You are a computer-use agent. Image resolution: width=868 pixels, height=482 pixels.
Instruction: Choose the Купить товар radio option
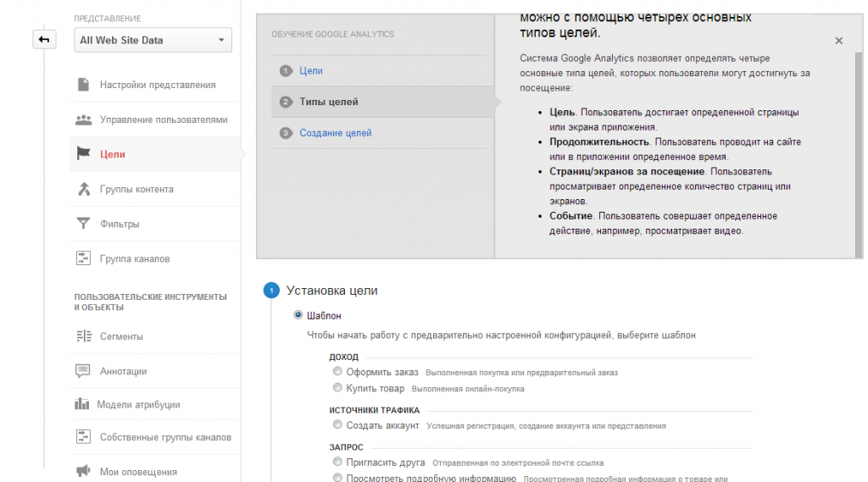[337, 388]
